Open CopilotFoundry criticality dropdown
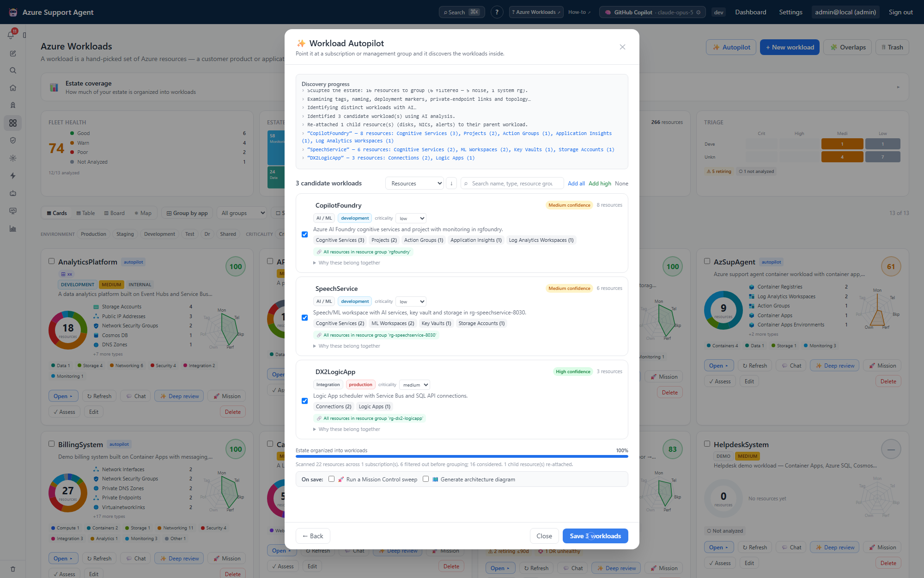924x578 pixels. (411, 218)
